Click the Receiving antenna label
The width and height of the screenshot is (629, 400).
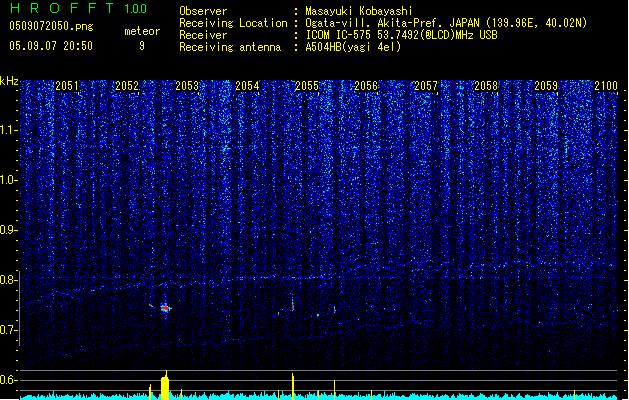click(230, 47)
